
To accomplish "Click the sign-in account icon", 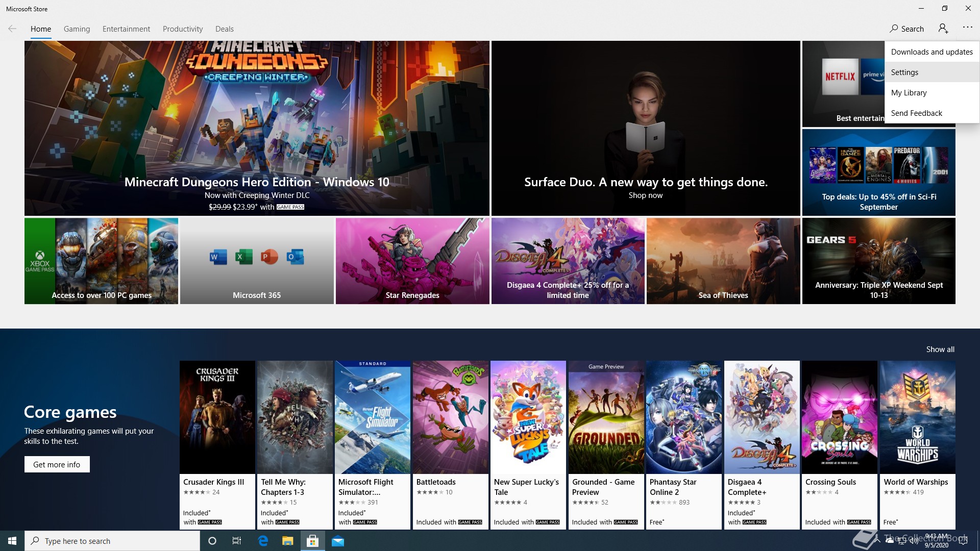I will (943, 29).
